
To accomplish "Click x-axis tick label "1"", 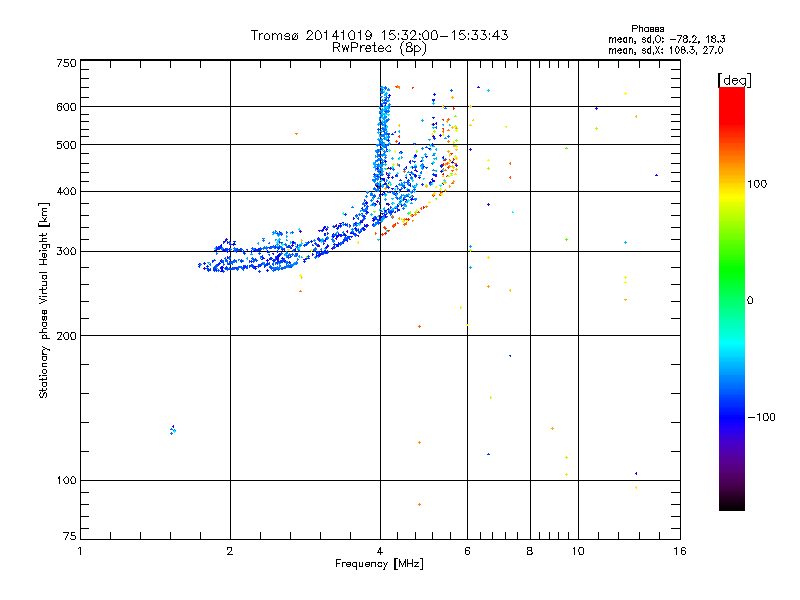I will point(80,551).
